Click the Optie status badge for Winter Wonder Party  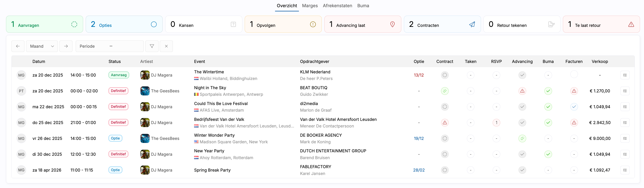click(x=115, y=138)
